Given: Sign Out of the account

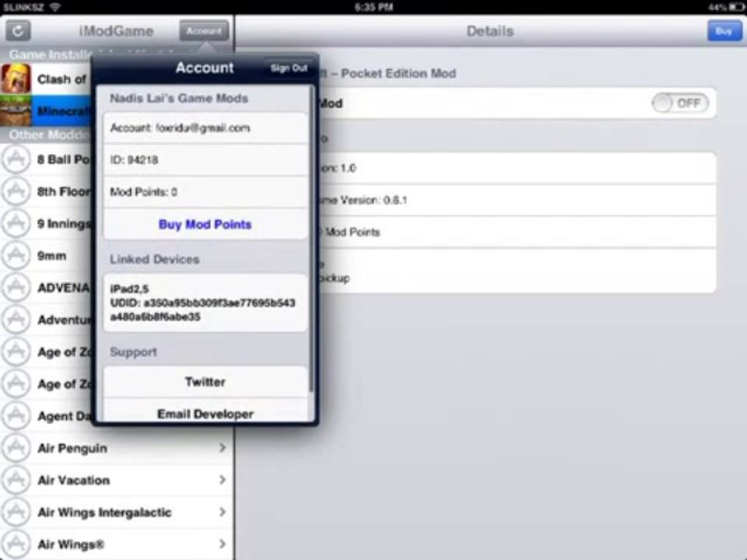Looking at the screenshot, I should coord(289,68).
